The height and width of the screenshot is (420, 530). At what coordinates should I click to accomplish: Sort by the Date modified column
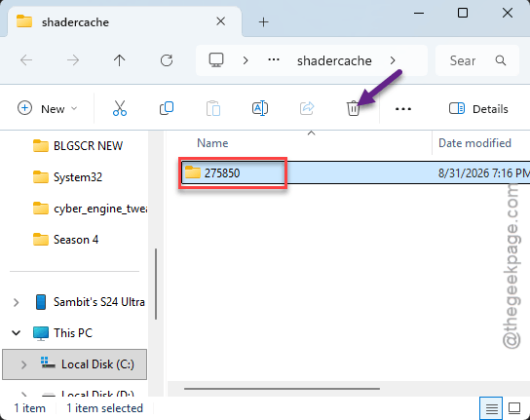click(x=474, y=143)
